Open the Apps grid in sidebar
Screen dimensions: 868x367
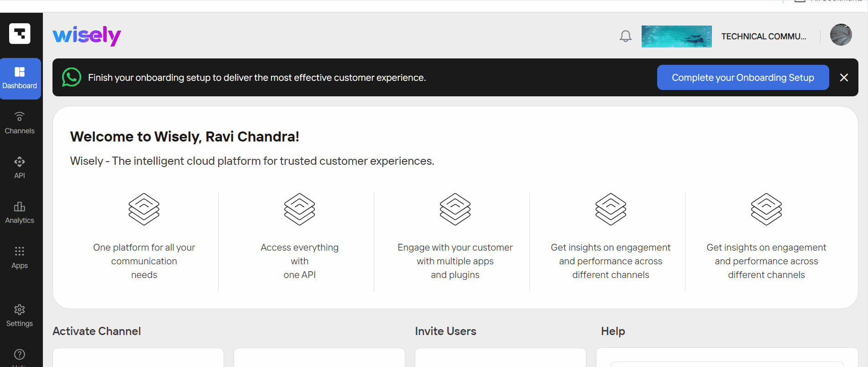20,257
